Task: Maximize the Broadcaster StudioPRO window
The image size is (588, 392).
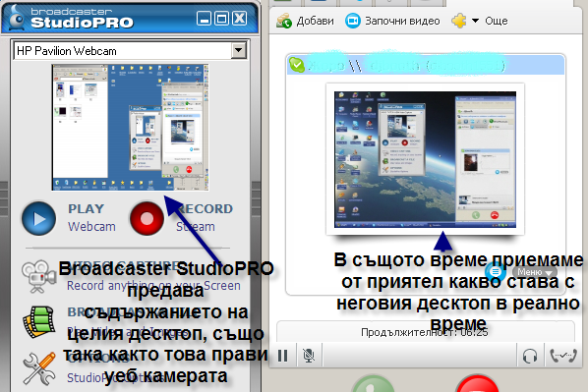Action: (x=221, y=18)
